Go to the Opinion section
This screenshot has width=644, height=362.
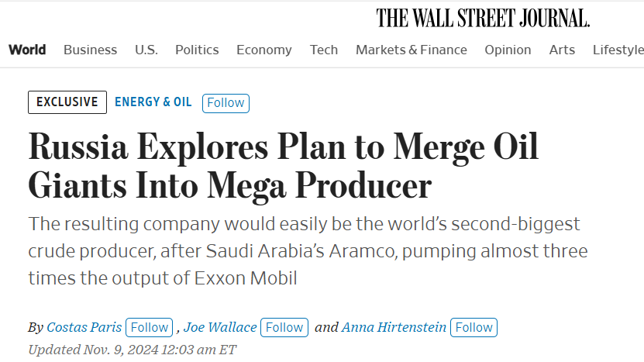click(x=508, y=50)
